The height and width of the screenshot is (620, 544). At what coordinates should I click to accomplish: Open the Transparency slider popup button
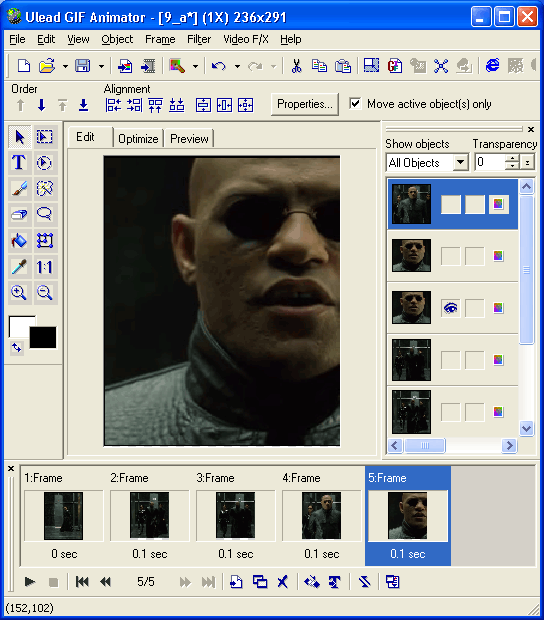click(527, 162)
